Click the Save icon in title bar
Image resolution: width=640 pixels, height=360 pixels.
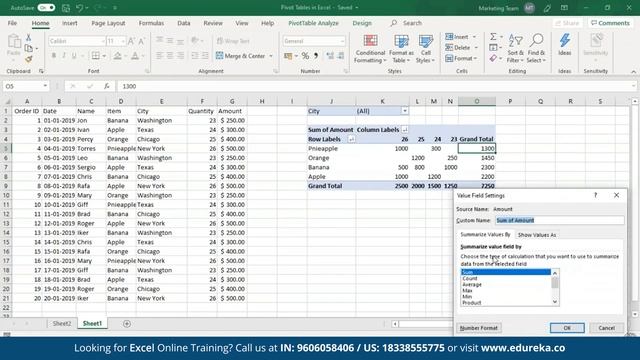coord(66,8)
